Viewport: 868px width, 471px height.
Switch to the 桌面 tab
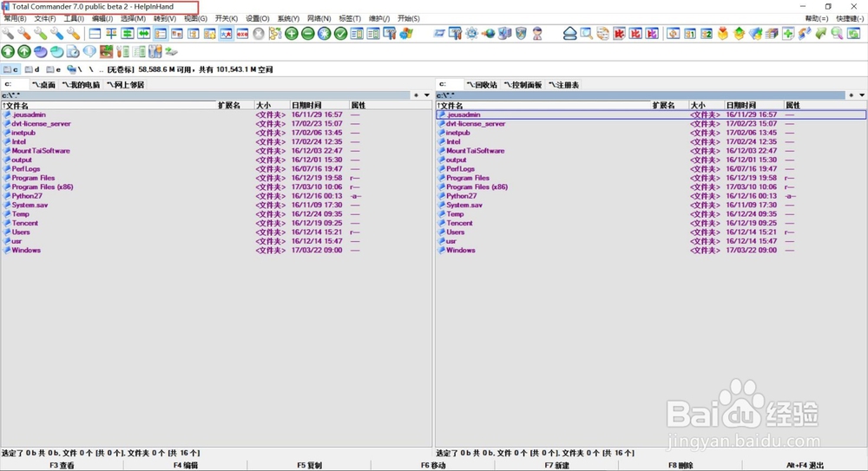point(43,85)
